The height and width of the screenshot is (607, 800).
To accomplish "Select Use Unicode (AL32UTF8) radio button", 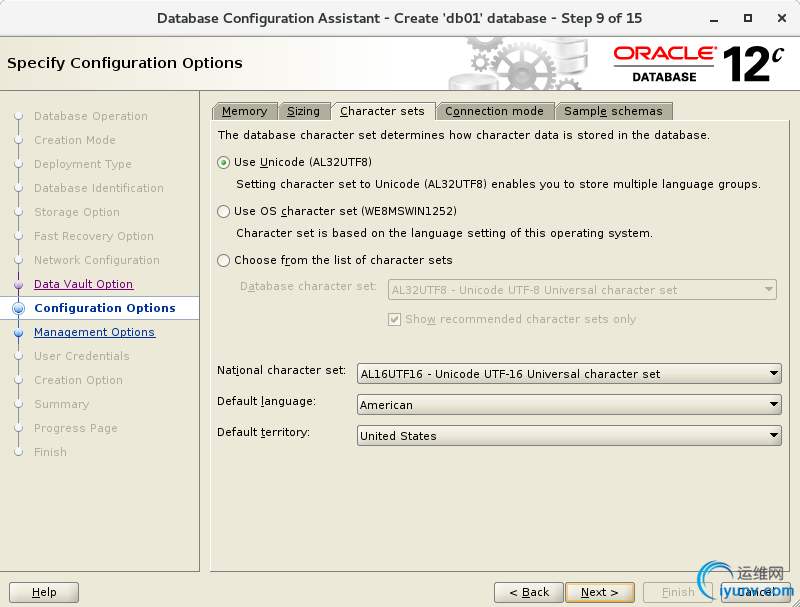I will tap(223, 163).
